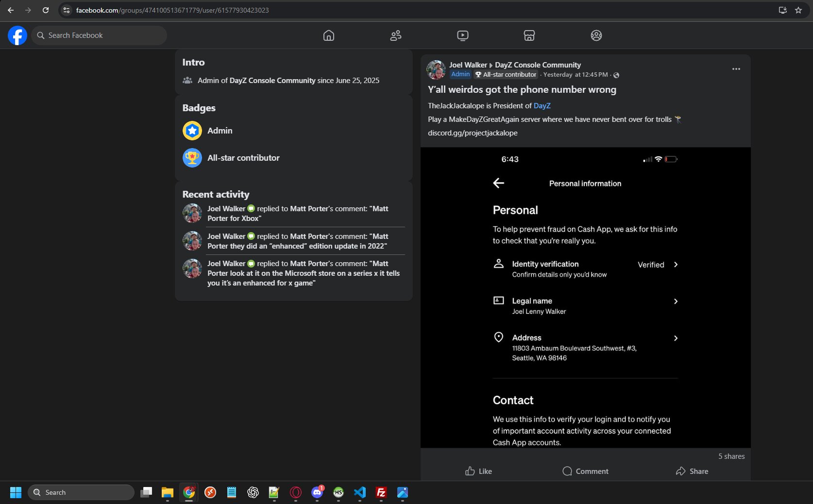Open the Friends tab in the top navigation
The image size is (813, 504).
396,35
